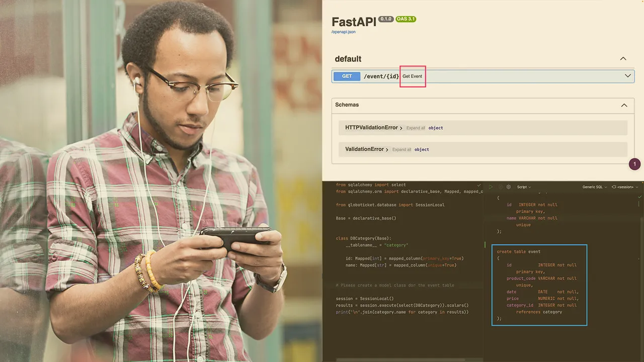Click the Schemas section heading
The width and height of the screenshot is (644, 362).
pos(347,105)
